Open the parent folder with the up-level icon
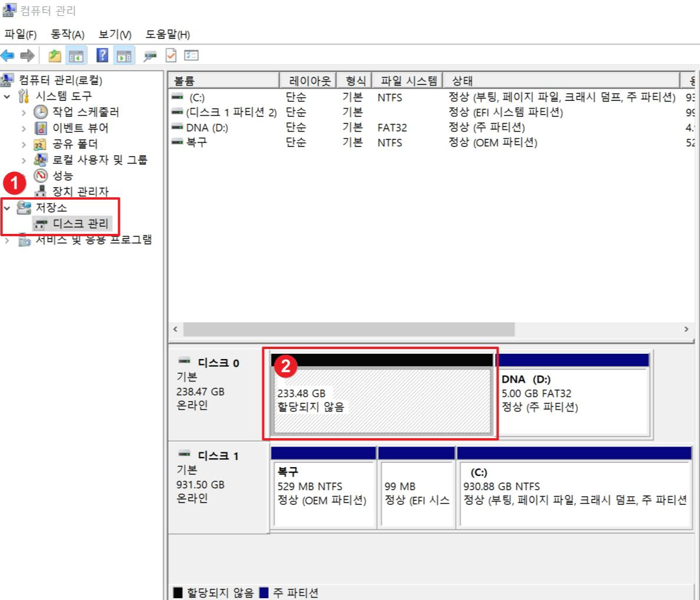The image size is (700, 600). click(56, 56)
